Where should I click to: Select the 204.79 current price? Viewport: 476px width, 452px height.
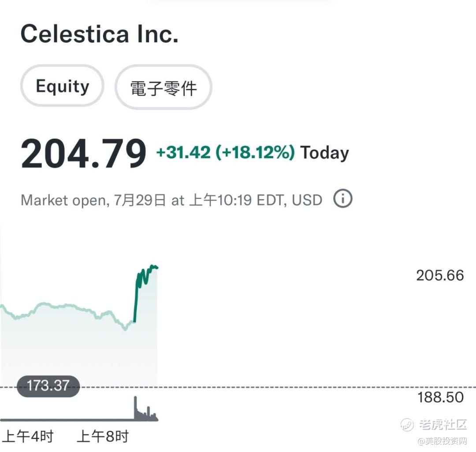click(83, 152)
